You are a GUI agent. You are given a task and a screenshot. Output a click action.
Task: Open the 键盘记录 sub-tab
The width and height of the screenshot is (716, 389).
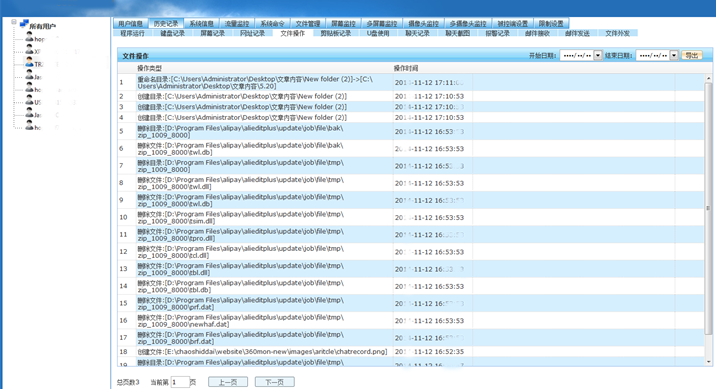point(173,33)
